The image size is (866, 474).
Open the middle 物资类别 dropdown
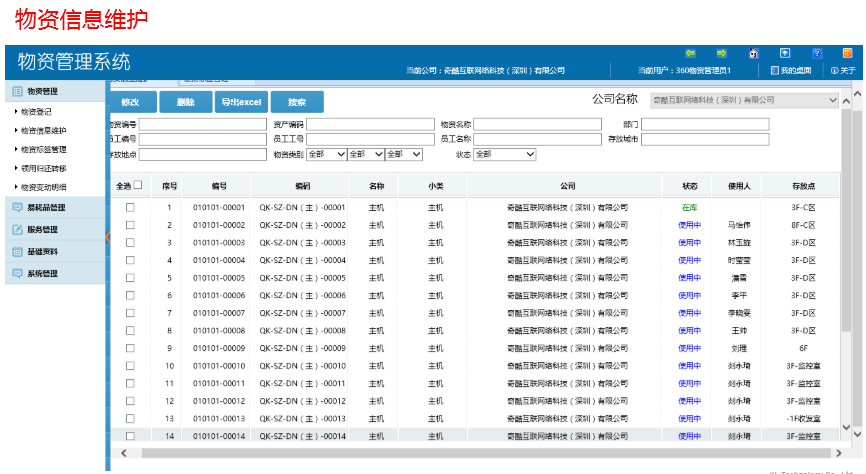click(366, 154)
